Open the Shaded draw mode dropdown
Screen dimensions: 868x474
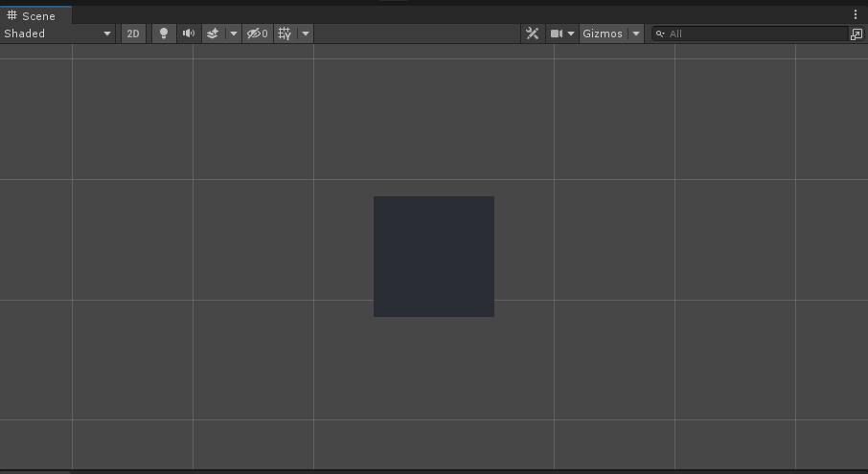click(57, 34)
